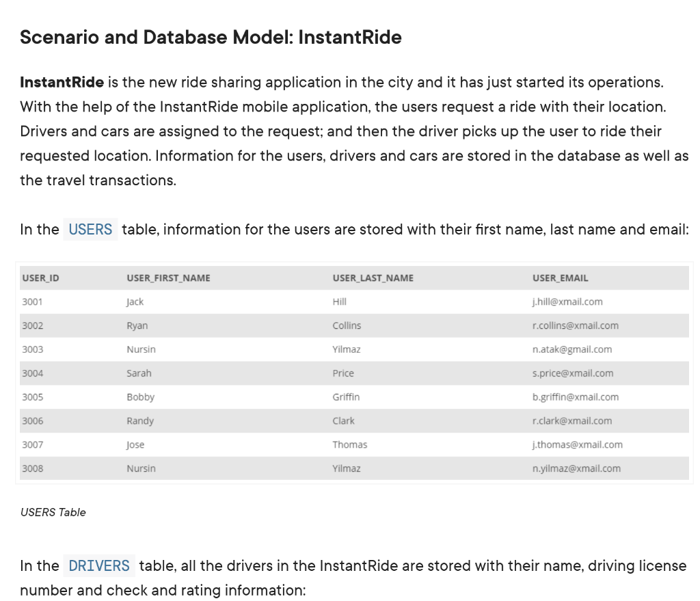Click email s.price@xmail.com
This screenshot has width=700, height=601.
(573, 373)
